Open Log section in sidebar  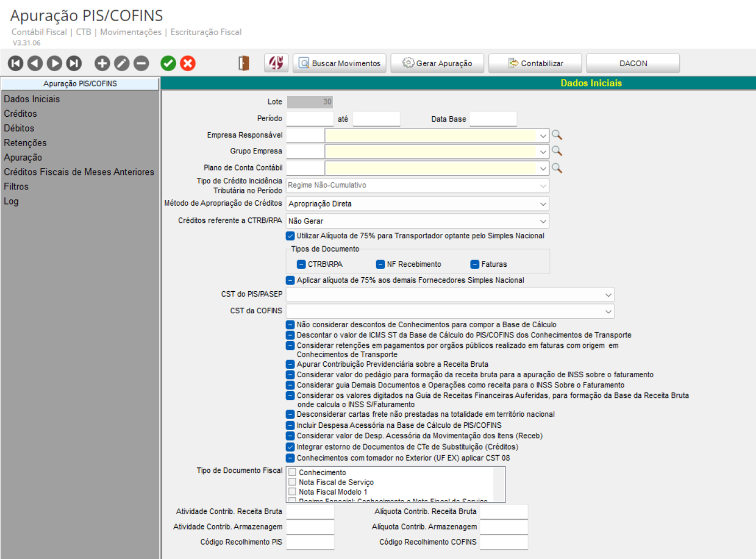[11, 201]
